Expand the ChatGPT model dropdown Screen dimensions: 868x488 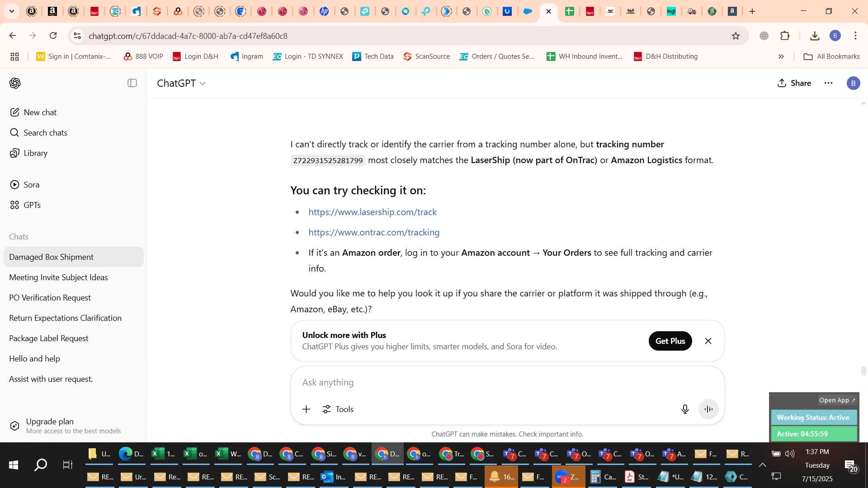(181, 83)
